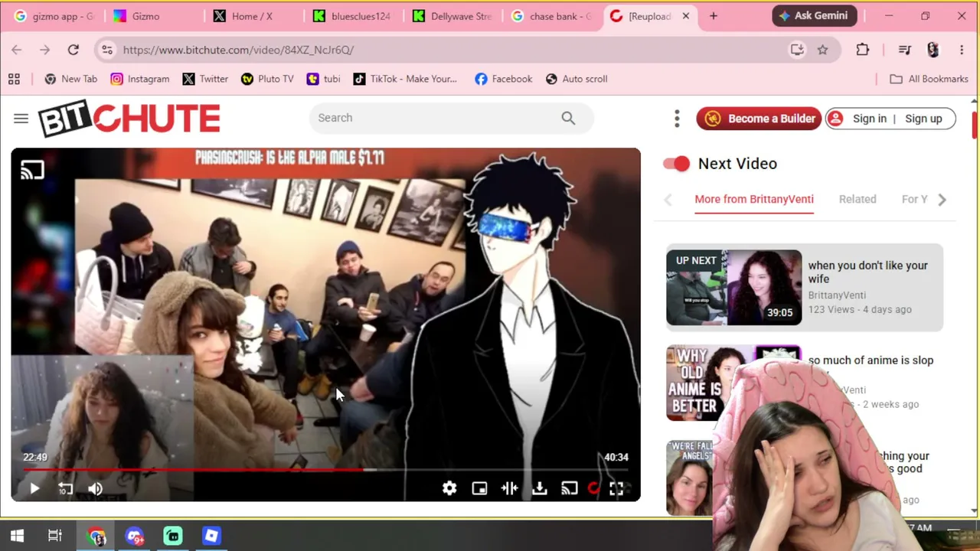The width and height of the screenshot is (980, 551).
Task: Click Ask Gemini button
Action: 815,16
